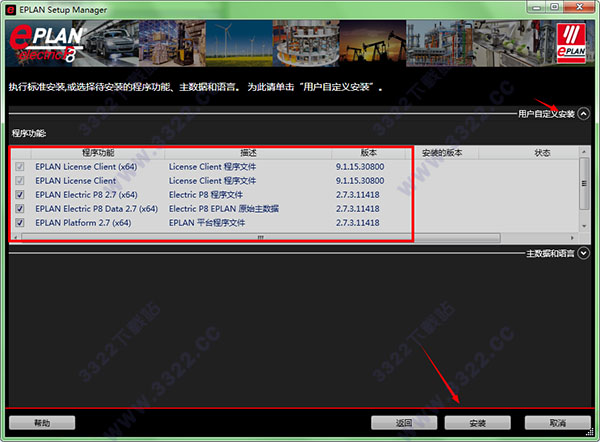Click version 2.7.3.11418 in Platform row

pos(358,223)
